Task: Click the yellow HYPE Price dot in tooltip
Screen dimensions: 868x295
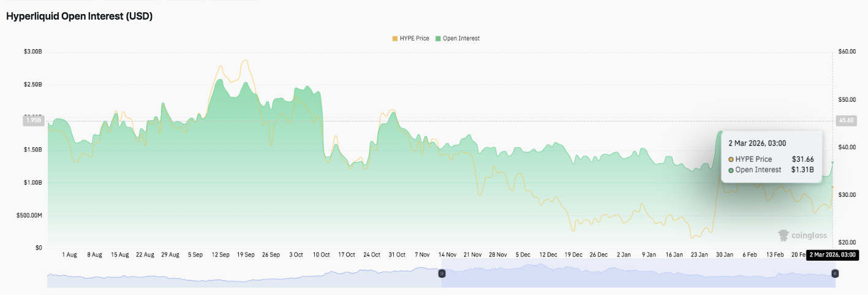Action: pos(731,159)
